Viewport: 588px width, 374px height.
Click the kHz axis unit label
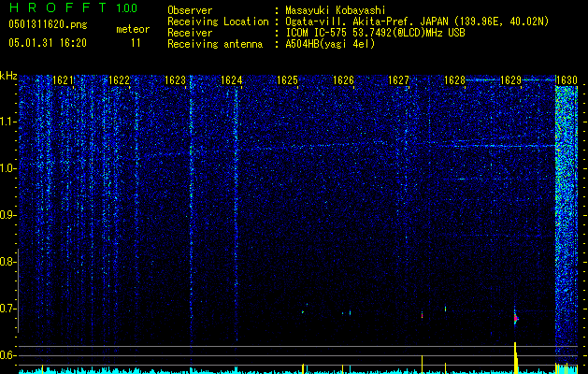tap(8, 76)
